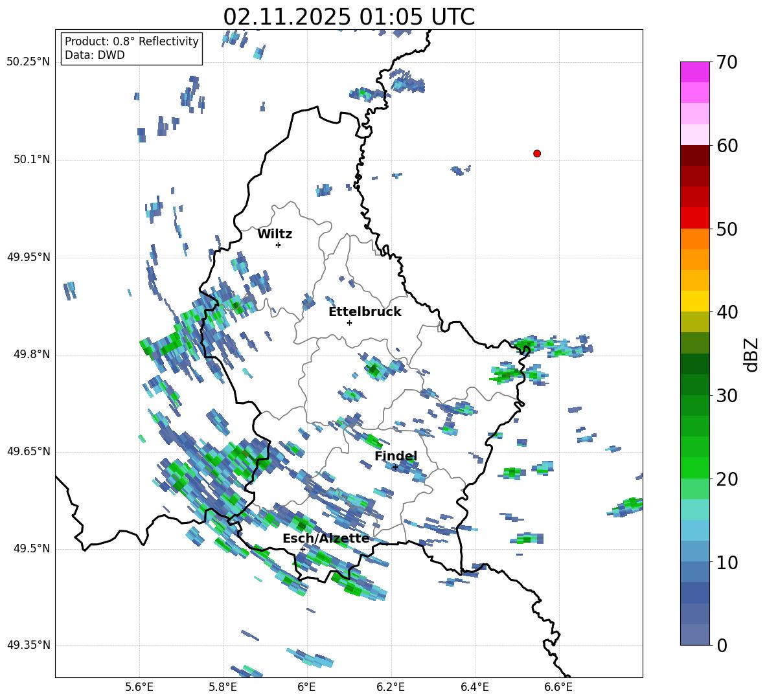The image size is (767, 700).
Task: Click the 6.6°E longitude label
Action: pos(558,687)
